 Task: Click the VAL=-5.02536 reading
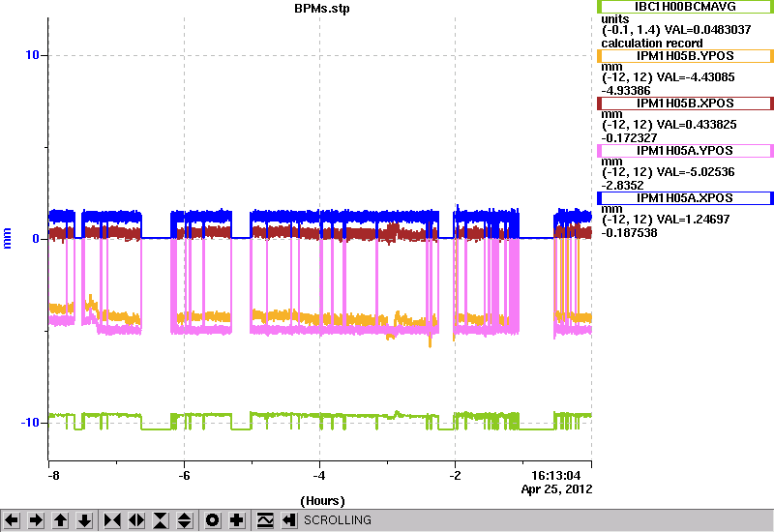pos(696,172)
